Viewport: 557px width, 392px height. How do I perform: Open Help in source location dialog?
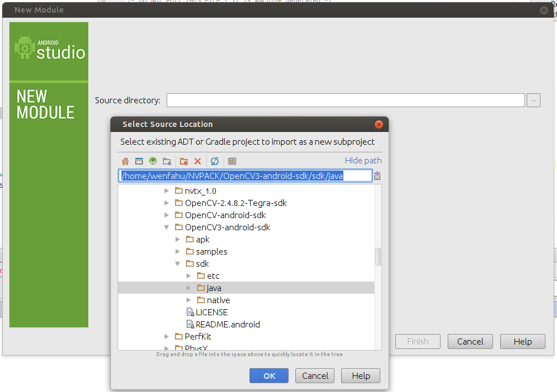tap(360, 375)
